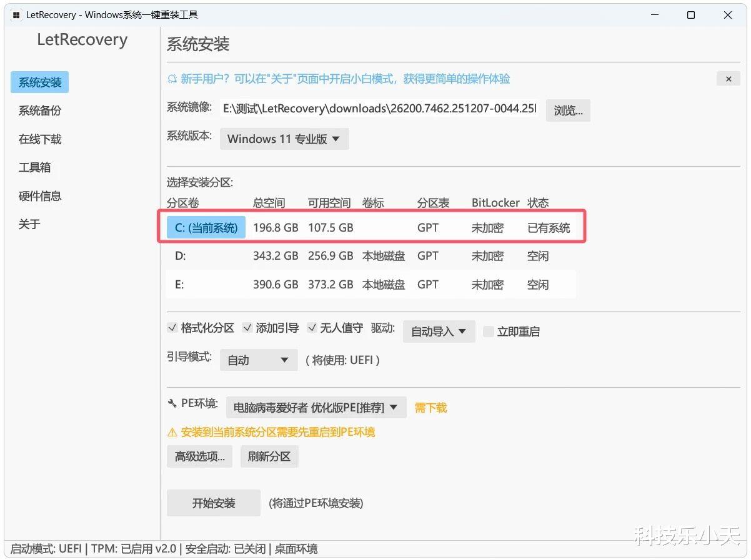Click the 状态 column header
This screenshot has height=560, width=751.
tap(538, 203)
